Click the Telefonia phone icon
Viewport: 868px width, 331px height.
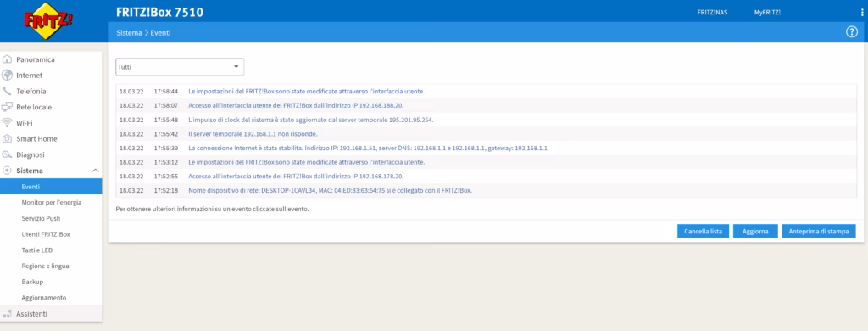coord(7,91)
